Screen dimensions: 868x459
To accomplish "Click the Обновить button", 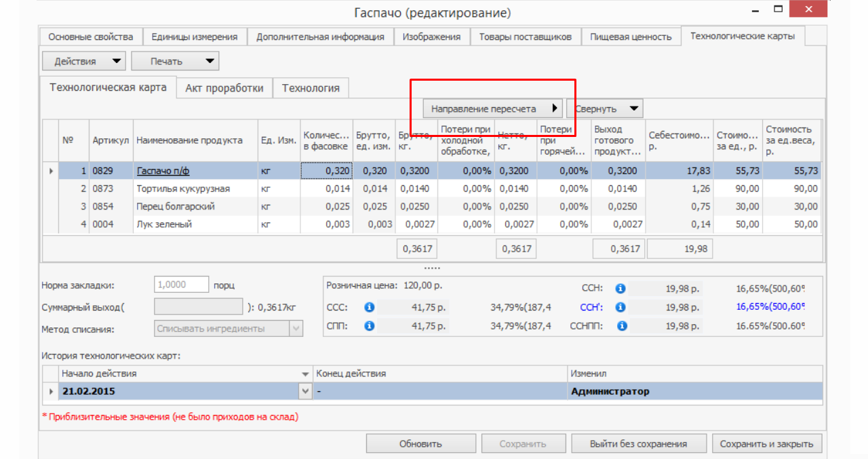I will pos(420,444).
